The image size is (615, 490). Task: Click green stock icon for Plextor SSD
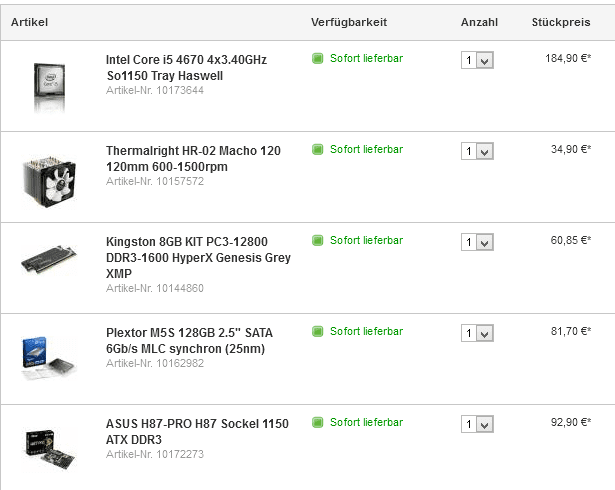click(x=318, y=332)
